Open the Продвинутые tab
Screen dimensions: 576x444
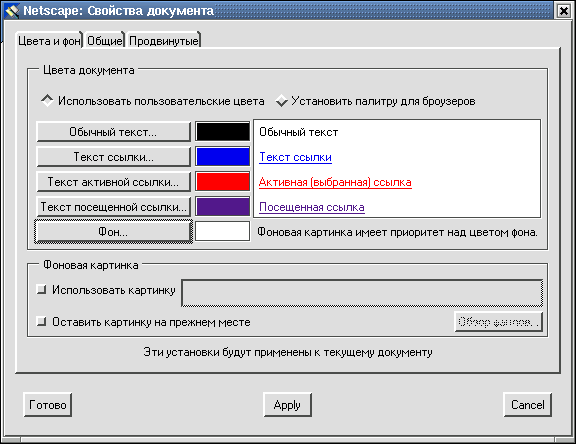tap(164, 41)
